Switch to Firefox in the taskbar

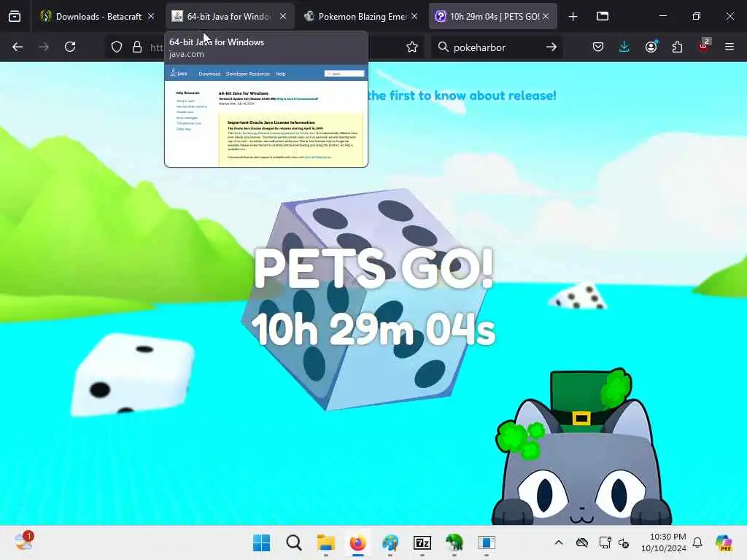click(357, 542)
